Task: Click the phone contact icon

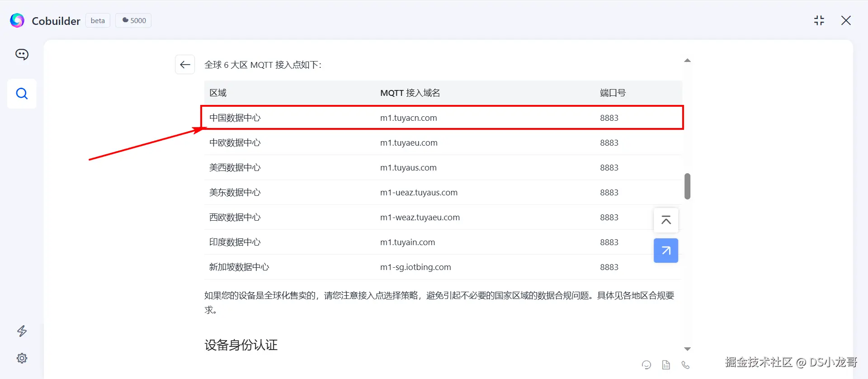Action: tap(685, 365)
